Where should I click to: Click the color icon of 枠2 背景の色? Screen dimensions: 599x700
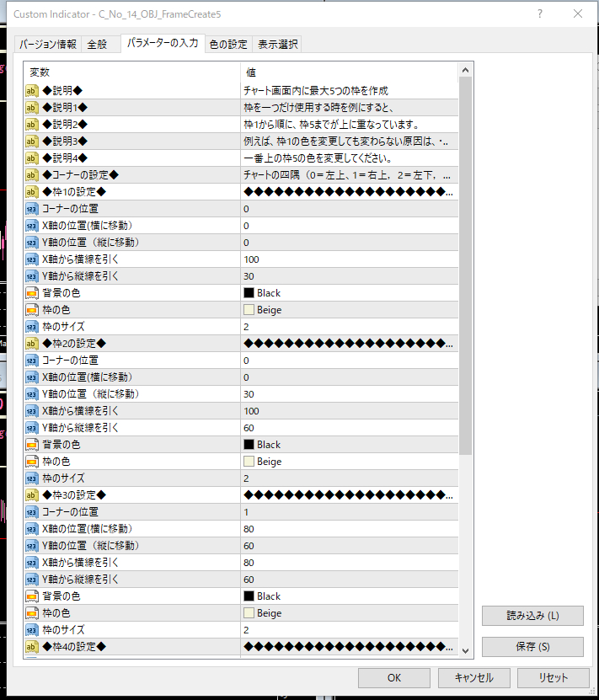tap(32, 445)
